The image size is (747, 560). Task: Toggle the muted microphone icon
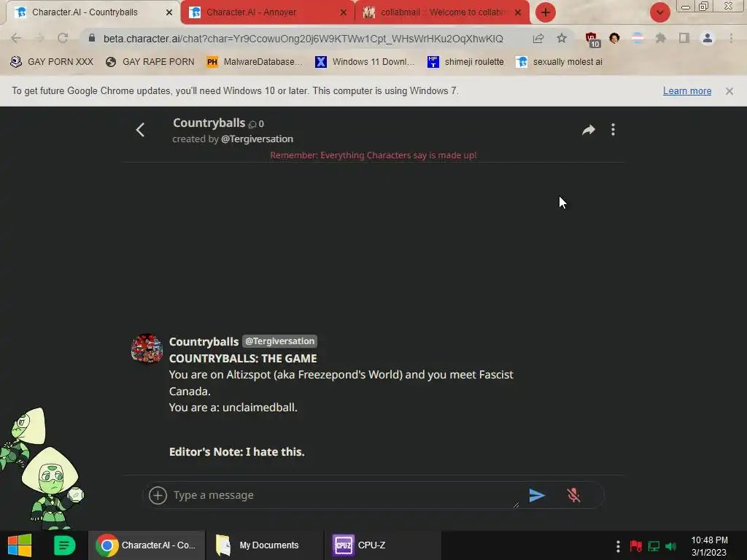tap(573, 495)
